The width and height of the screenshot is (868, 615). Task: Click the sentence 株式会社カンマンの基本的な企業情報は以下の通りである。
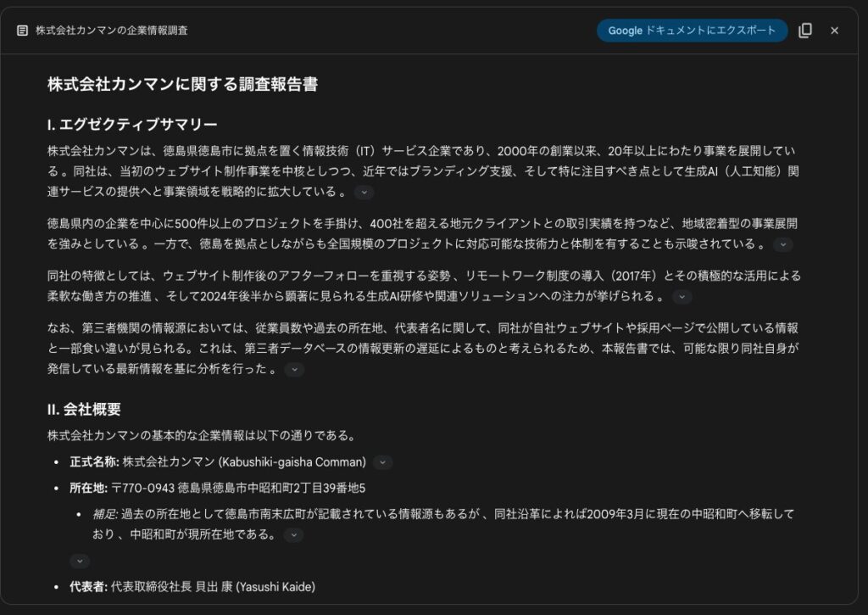click(202, 435)
